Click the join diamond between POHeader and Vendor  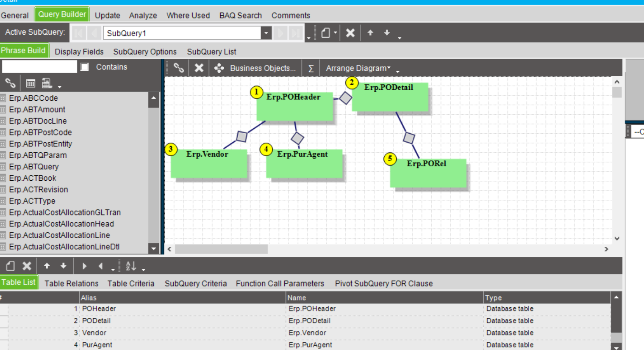coord(242,136)
